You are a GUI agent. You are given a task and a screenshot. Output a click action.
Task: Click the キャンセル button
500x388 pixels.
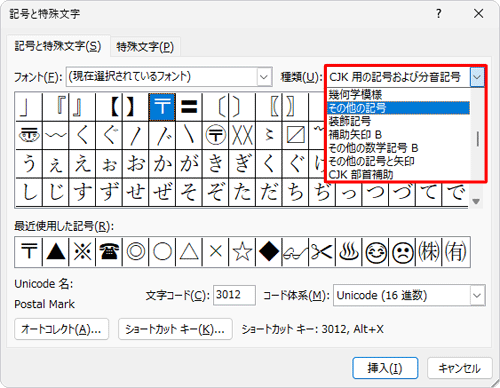pyautogui.click(x=459, y=368)
